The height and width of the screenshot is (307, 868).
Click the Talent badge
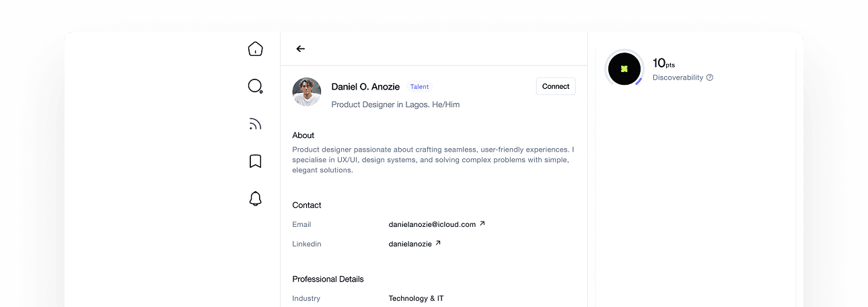419,87
